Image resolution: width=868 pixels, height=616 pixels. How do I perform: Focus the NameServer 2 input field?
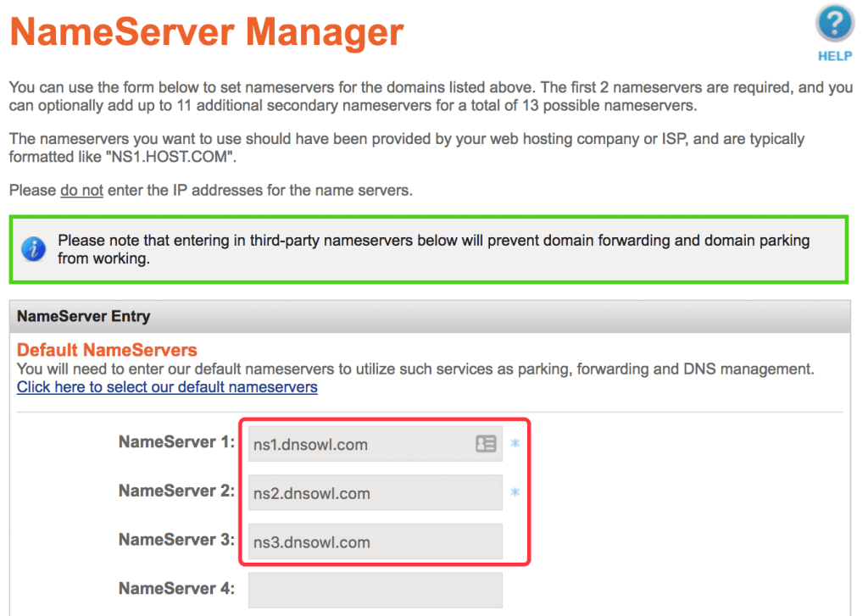pos(375,492)
